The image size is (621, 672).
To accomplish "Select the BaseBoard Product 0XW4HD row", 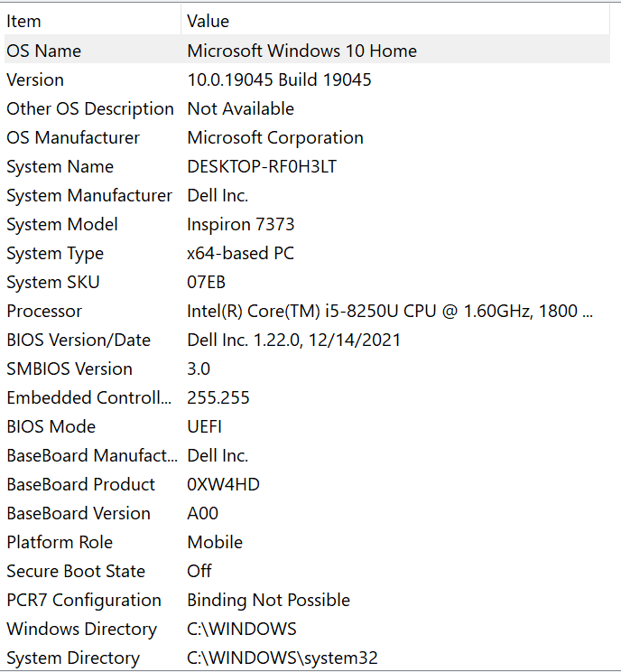I will [307, 485].
